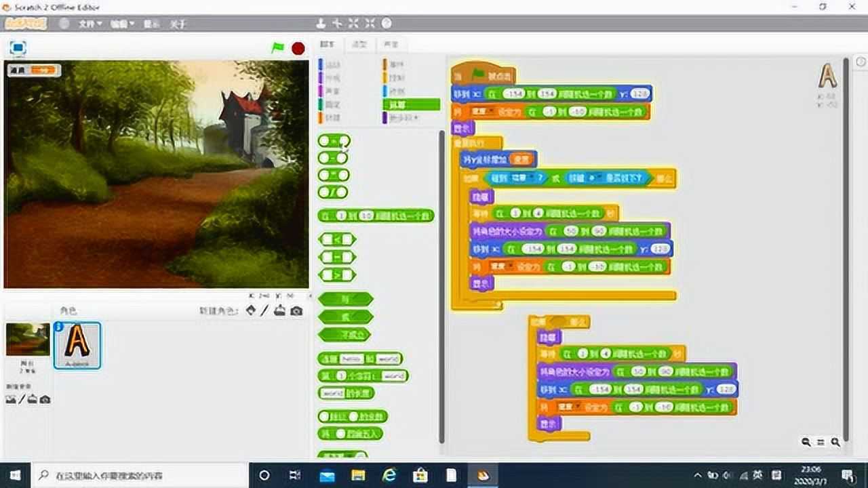Open the 文件 menu

90,24
